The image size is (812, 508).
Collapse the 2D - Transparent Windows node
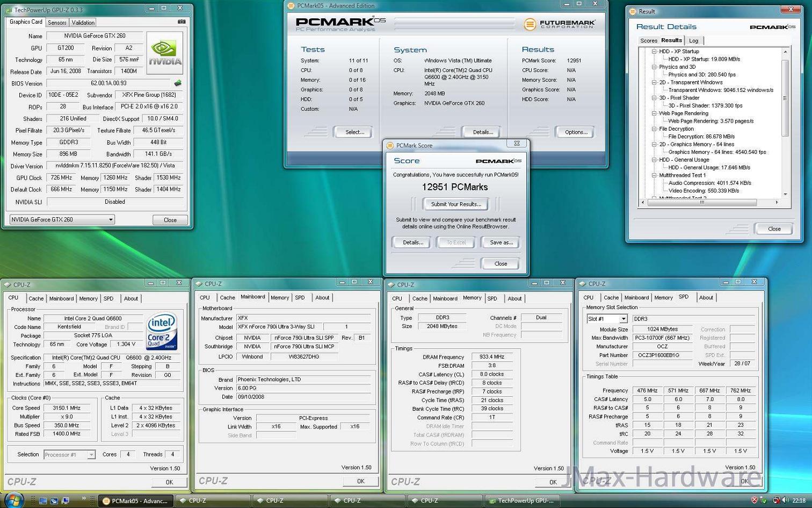pyautogui.click(x=654, y=83)
